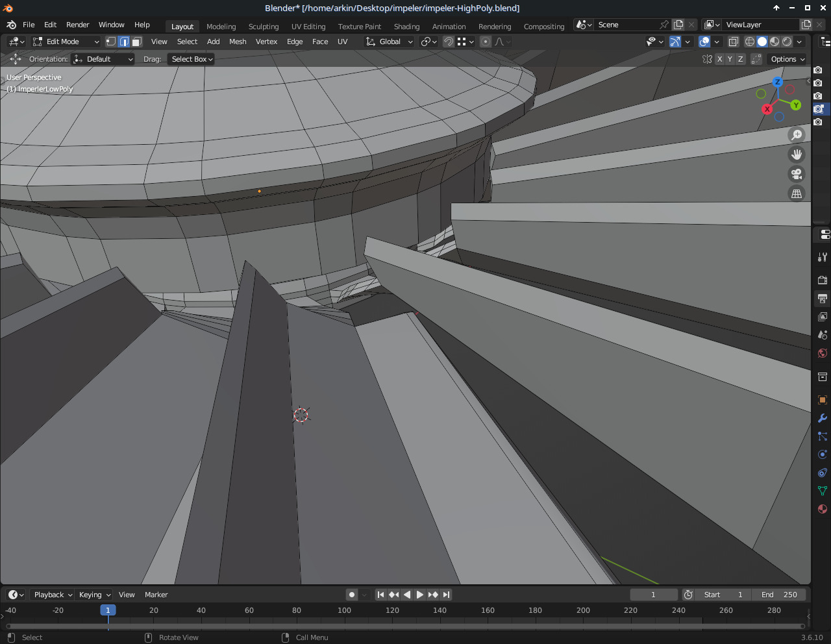Toggle camera view icon in viewport

coord(797,174)
